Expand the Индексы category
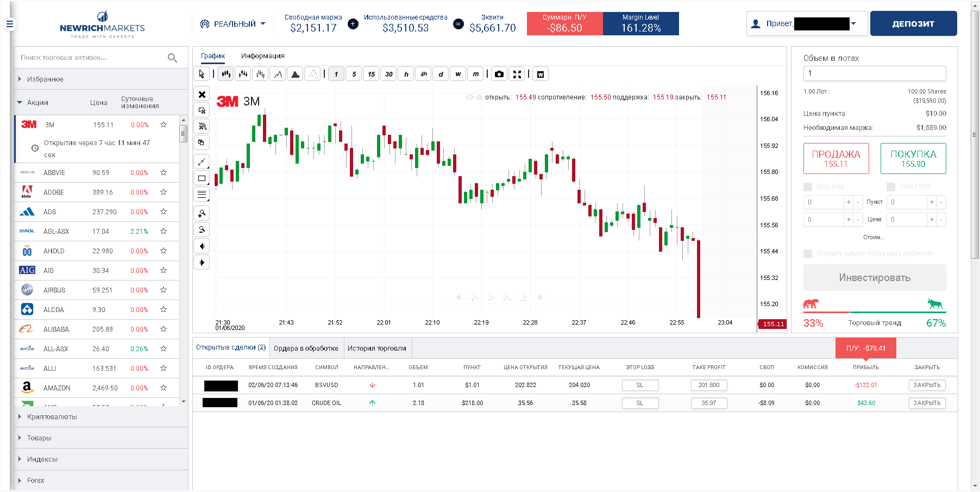 click(x=101, y=459)
